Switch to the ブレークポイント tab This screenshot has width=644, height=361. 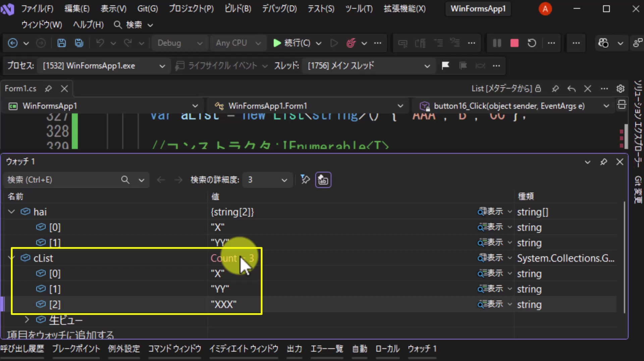click(x=76, y=349)
